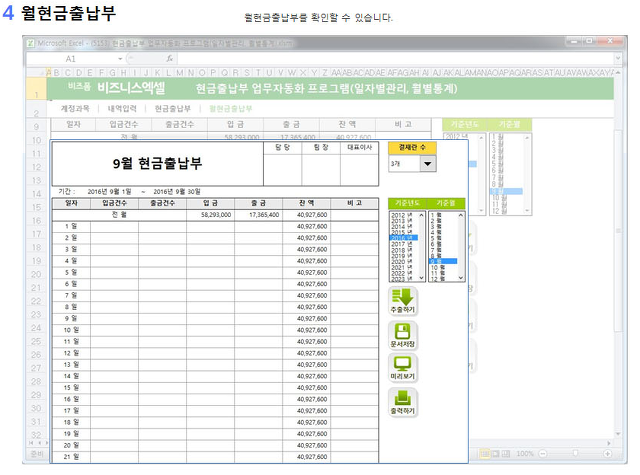Select row header 9 in Excel

pos(36,127)
